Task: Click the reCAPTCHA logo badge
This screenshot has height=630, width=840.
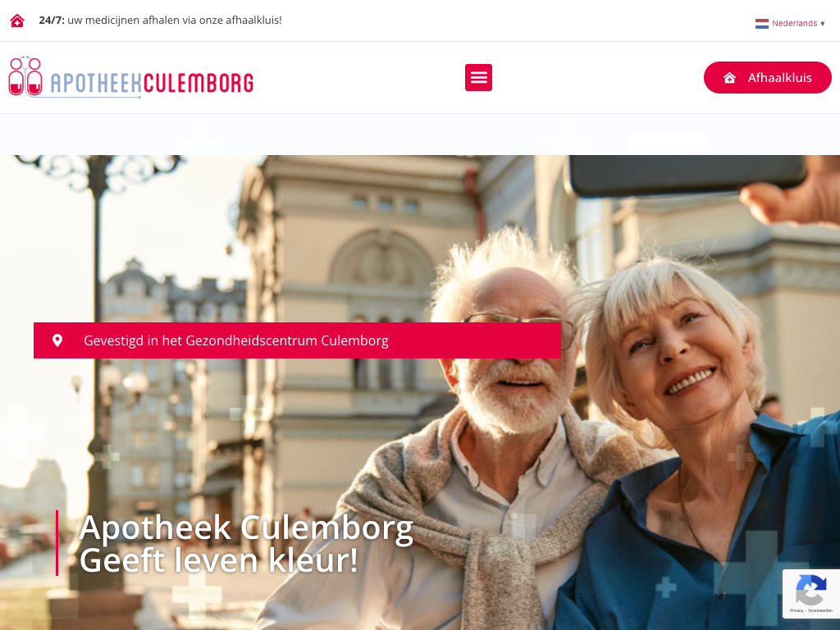Action: pyautogui.click(x=811, y=590)
